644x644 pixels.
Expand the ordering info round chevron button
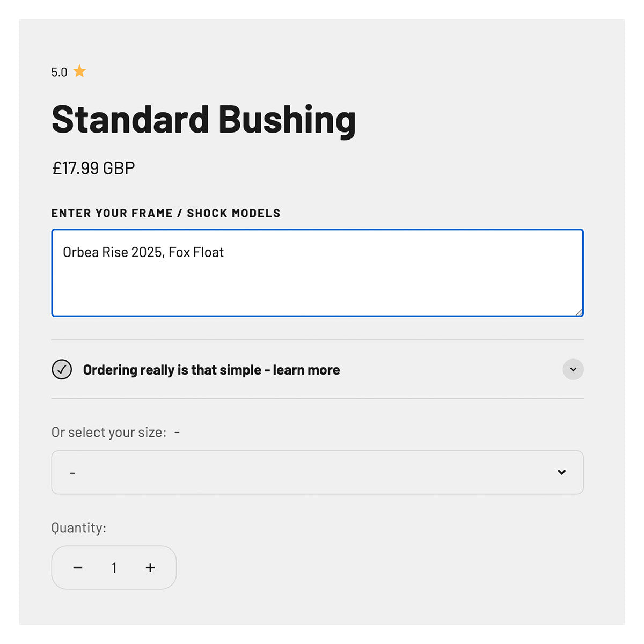[x=573, y=369]
